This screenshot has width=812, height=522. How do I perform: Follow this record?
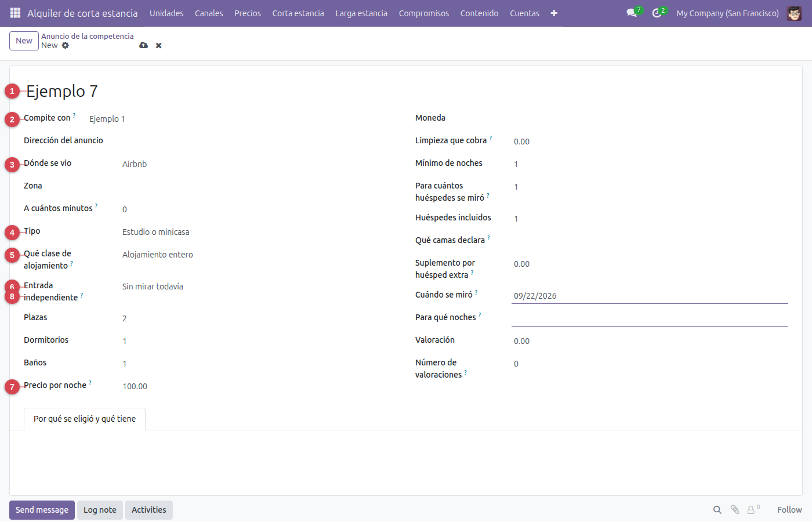(x=789, y=510)
